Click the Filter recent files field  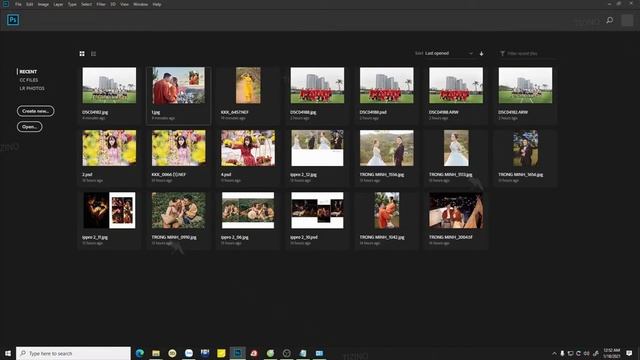pos(527,53)
